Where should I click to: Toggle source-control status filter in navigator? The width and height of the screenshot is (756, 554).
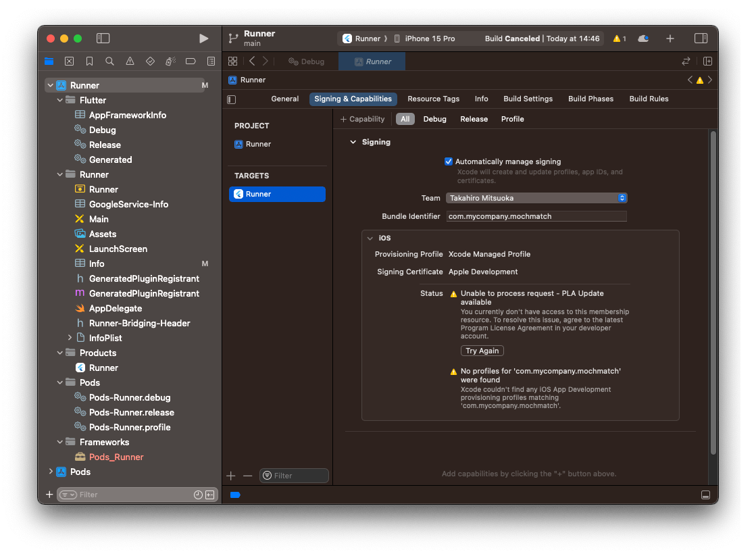pyautogui.click(x=209, y=495)
